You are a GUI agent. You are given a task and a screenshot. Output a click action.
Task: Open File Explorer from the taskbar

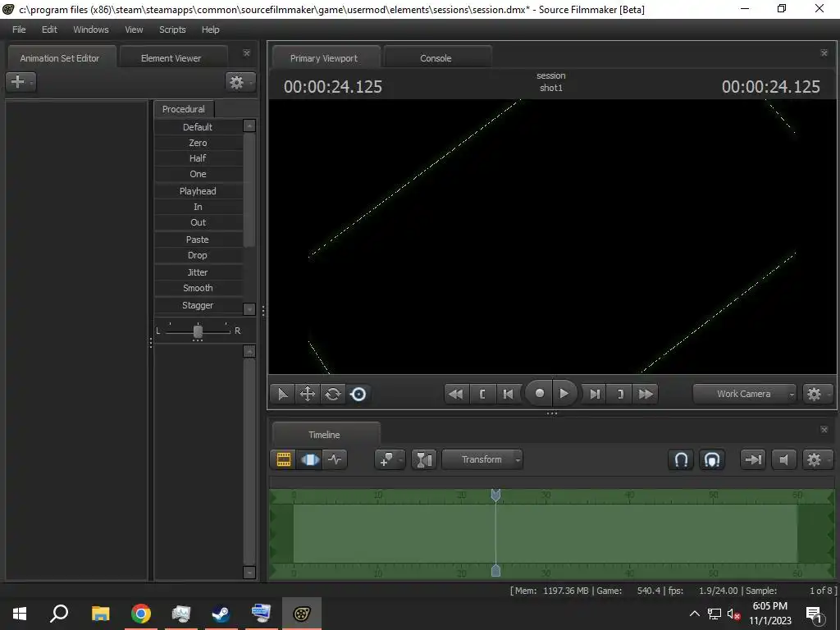(x=100, y=614)
